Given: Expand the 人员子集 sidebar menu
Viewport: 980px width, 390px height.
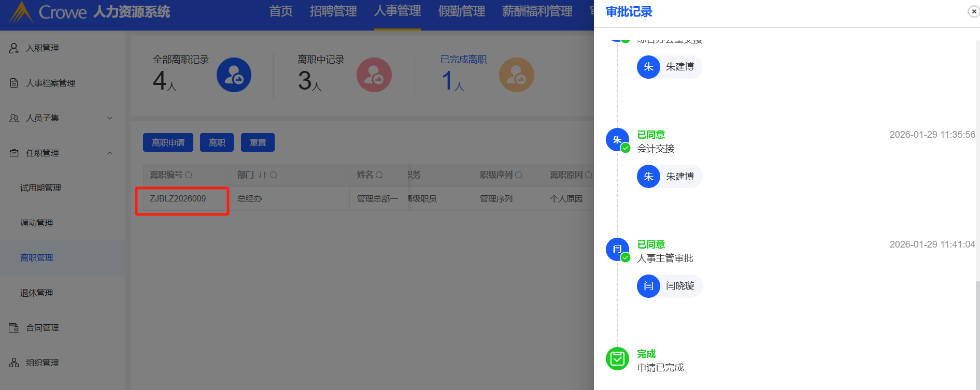Looking at the screenshot, I should coord(109,118).
